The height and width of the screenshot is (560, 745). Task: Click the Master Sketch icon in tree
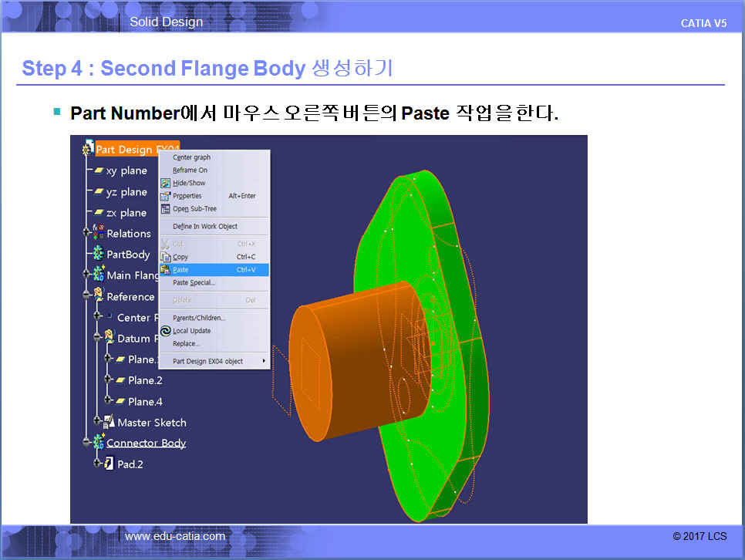pos(109,422)
